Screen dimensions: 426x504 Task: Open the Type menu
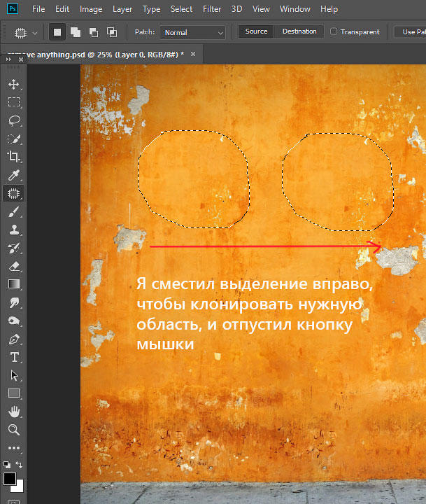click(x=151, y=9)
